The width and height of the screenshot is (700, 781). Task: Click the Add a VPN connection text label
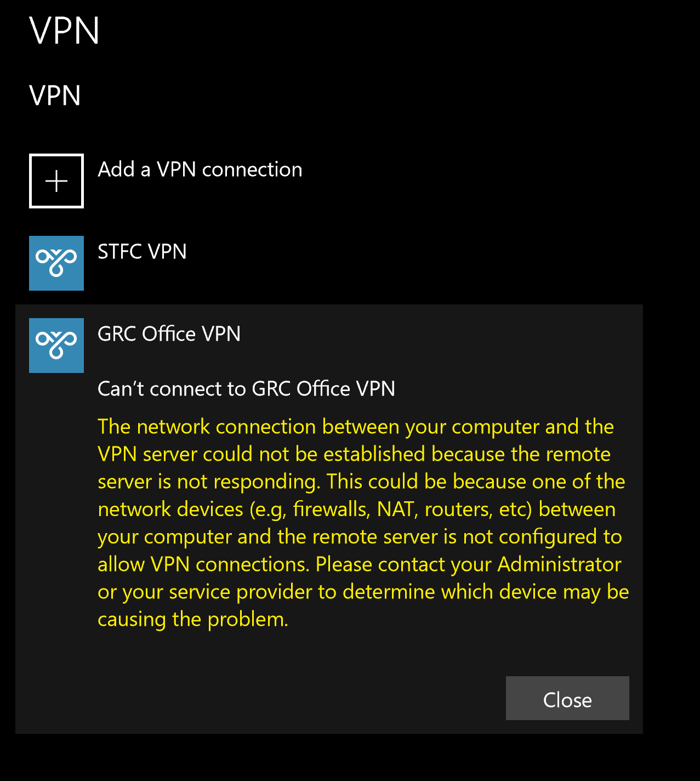tap(200, 170)
